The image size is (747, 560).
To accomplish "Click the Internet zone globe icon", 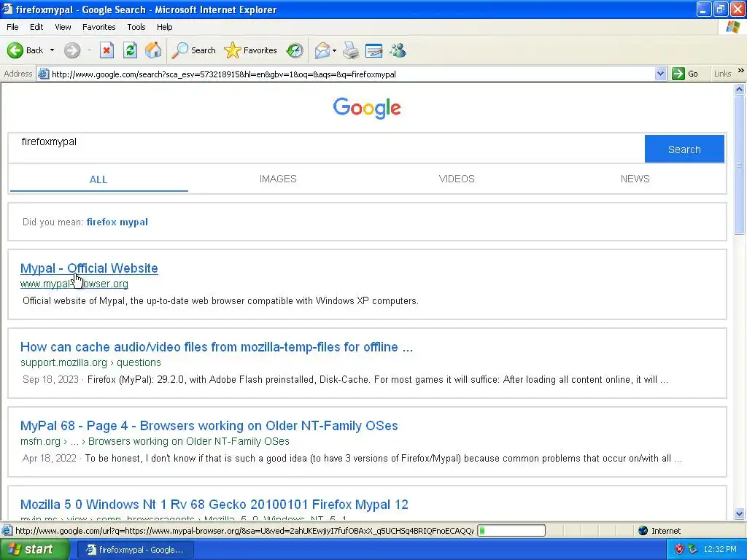I will [x=643, y=531].
